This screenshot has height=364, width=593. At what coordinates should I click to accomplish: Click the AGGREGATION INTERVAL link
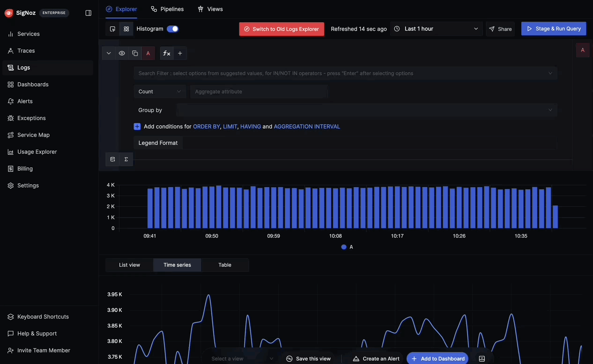[307, 126]
